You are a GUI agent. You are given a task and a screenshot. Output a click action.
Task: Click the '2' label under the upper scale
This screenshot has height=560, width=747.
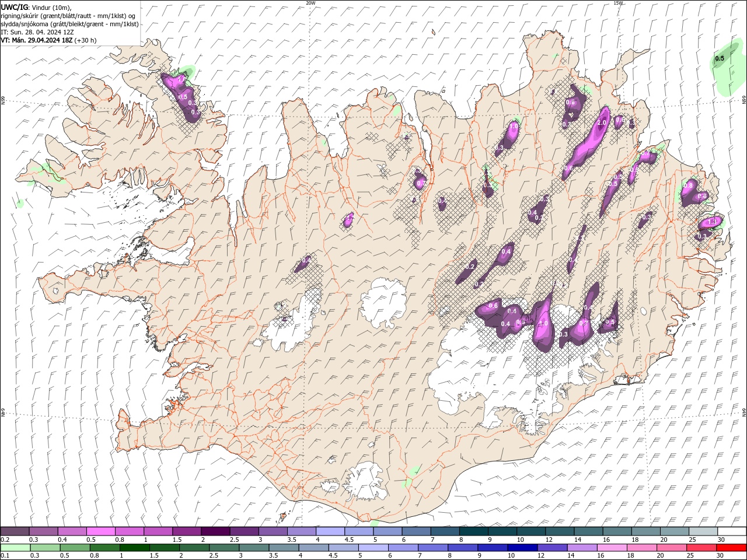[x=203, y=540]
